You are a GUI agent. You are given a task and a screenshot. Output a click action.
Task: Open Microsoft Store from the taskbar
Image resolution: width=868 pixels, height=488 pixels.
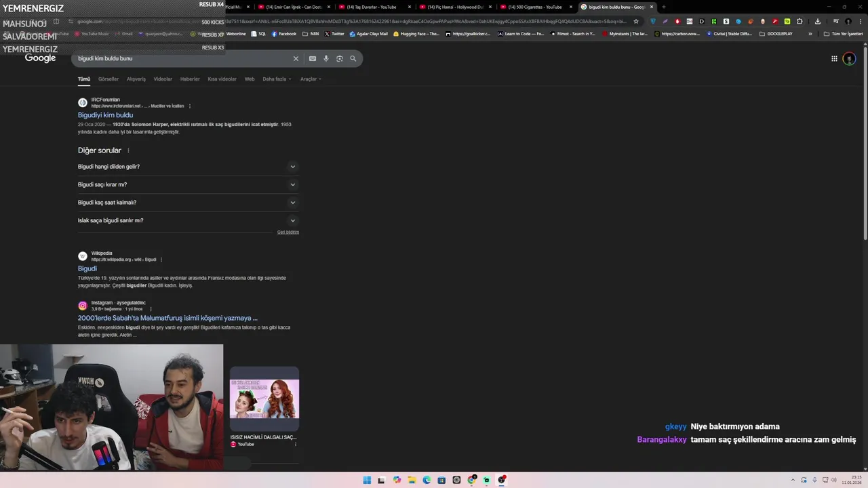[x=441, y=480]
